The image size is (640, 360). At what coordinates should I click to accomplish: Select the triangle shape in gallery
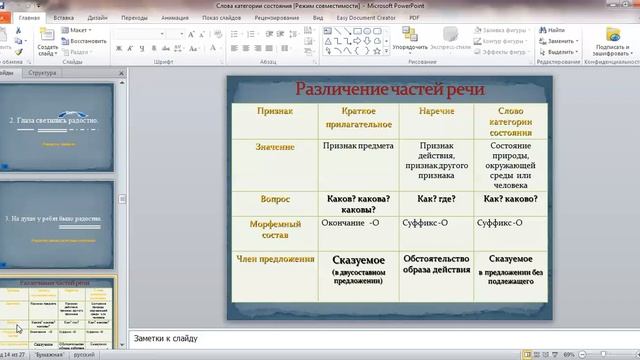(328, 41)
